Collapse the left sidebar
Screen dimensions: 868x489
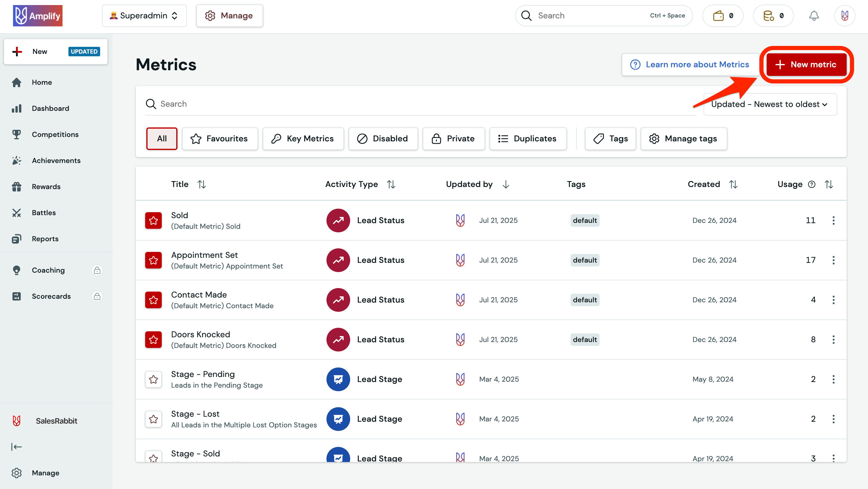tap(17, 447)
